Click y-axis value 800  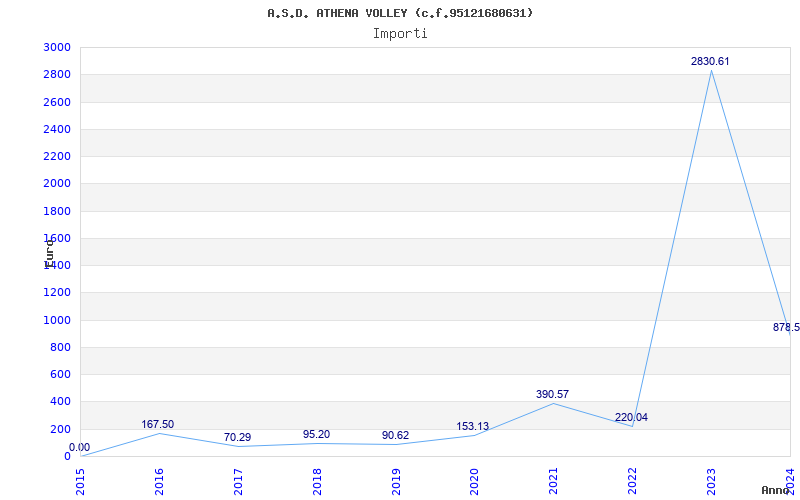pyautogui.click(x=60, y=347)
